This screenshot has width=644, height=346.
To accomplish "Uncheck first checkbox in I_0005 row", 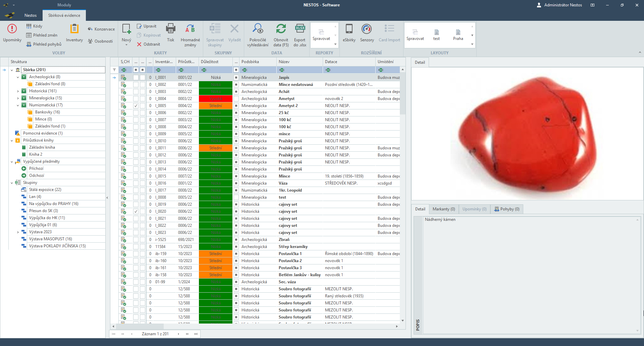I will (x=136, y=106).
